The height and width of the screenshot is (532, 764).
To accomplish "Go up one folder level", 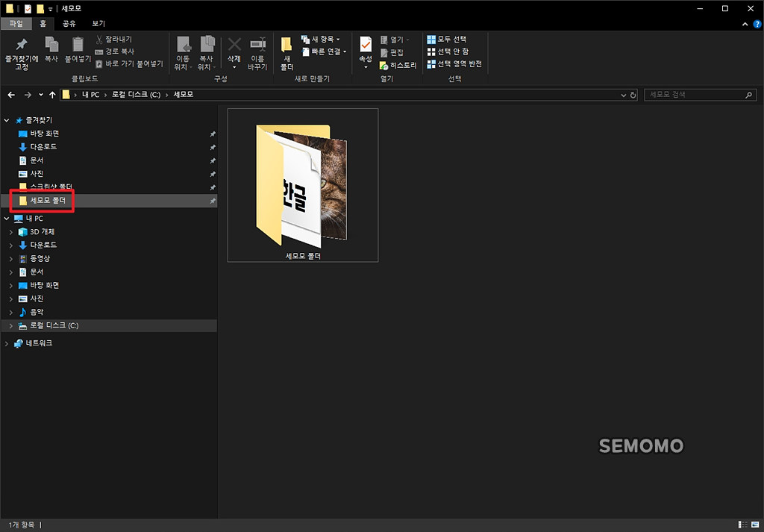I will coord(52,95).
